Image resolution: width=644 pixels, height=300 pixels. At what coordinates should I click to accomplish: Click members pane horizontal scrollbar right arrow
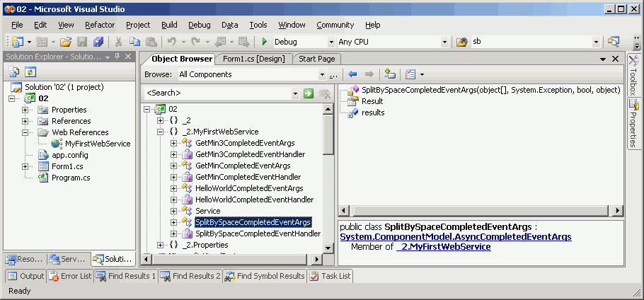point(618,211)
